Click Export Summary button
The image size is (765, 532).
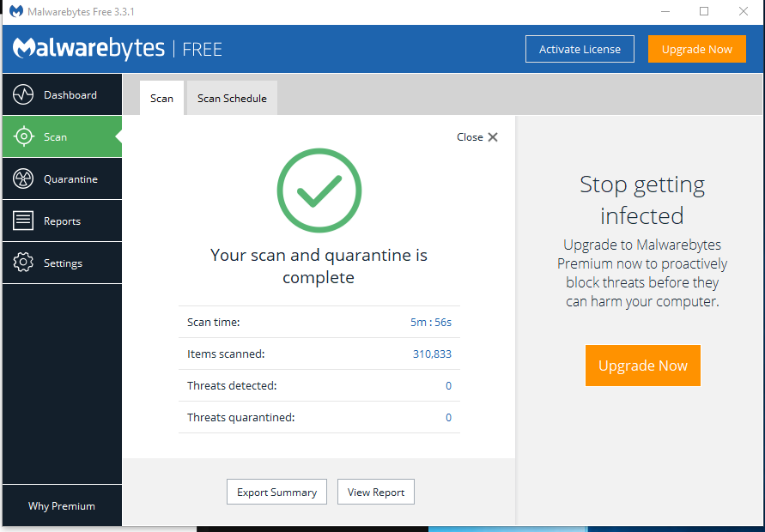(276, 492)
